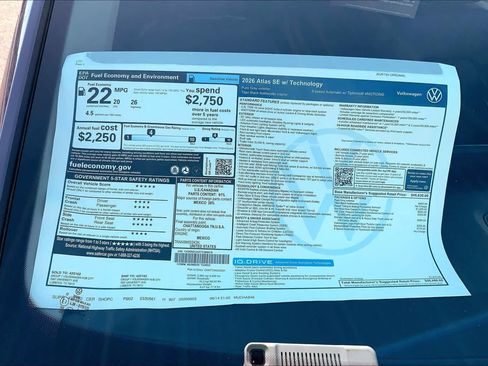Image resolution: width=488 pixels, height=366 pixels.
Task: Click the "4.5" gallons per 100 miles value
Action: pos(89,113)
